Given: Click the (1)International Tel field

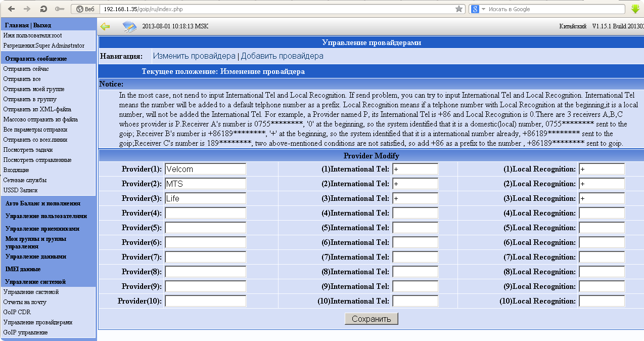Looking at the screenshot, I should point(415,169).
